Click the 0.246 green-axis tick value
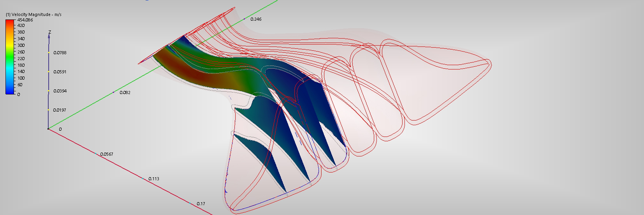The height and width of the screenshot is (215, 644). click(256, 19)
